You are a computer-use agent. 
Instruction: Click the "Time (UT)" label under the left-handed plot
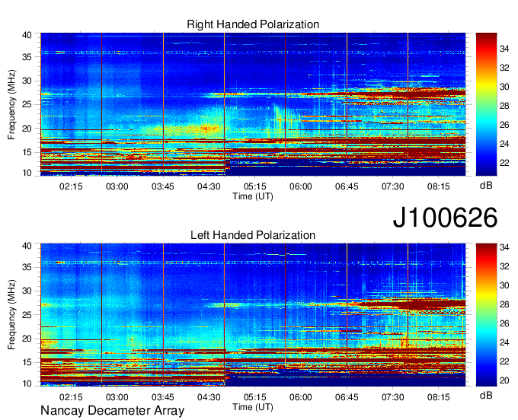point(253,407)
